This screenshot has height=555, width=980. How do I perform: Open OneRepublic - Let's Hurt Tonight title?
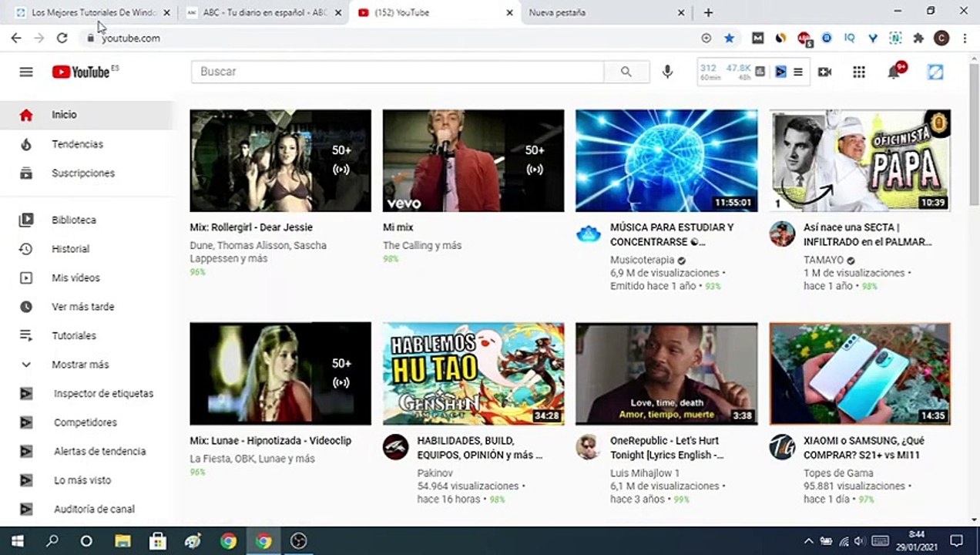tap(667, 448)
